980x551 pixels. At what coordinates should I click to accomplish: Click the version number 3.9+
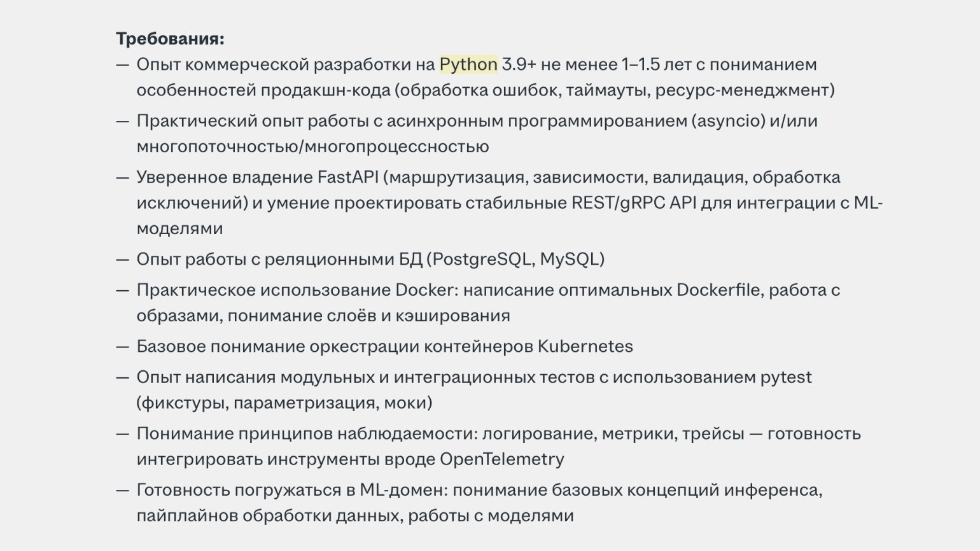(519, 65)
